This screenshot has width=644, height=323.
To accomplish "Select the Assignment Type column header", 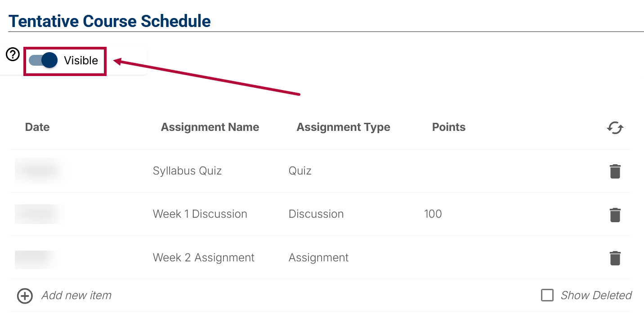I will pyautogui.click(x=343, y=127).
